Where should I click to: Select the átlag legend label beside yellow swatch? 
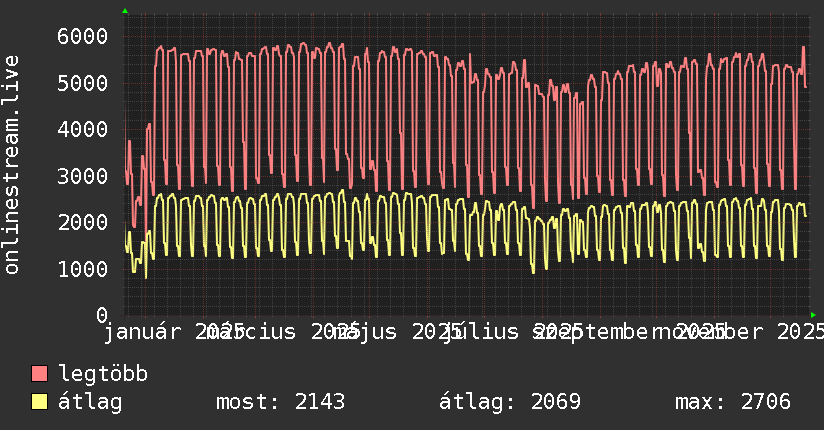click(x=90, y=402)
